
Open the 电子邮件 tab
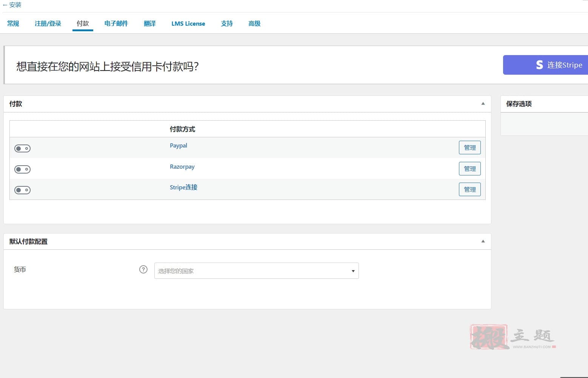(x=116, y=23)
